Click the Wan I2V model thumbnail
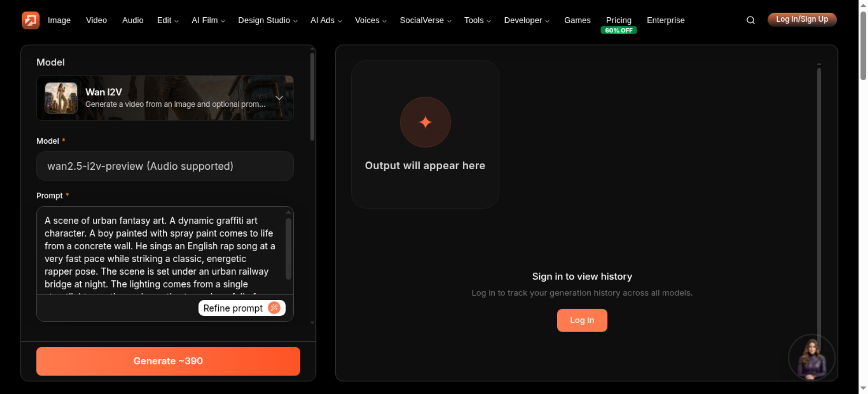The width and height of the screenshot is (868, 394). pyautogui.click(x=61, y=98)
